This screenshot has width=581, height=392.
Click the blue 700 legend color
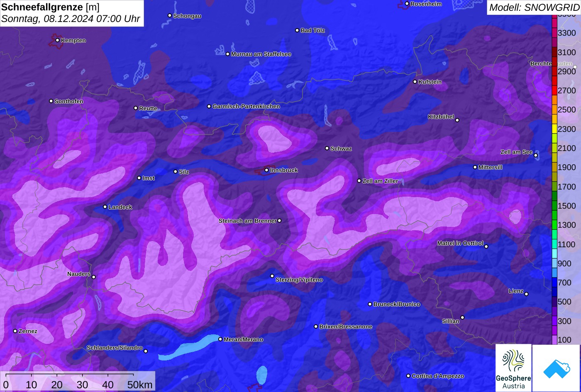coord(554,283)
